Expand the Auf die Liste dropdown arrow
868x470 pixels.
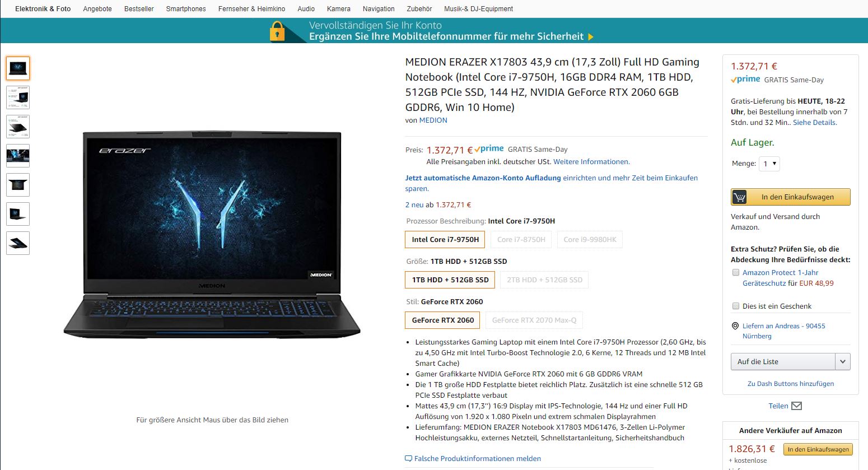843,362
